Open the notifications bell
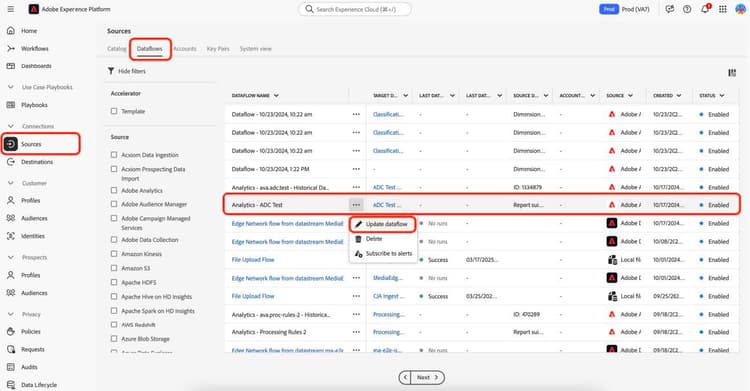The image size is (750, 391). 705,9
